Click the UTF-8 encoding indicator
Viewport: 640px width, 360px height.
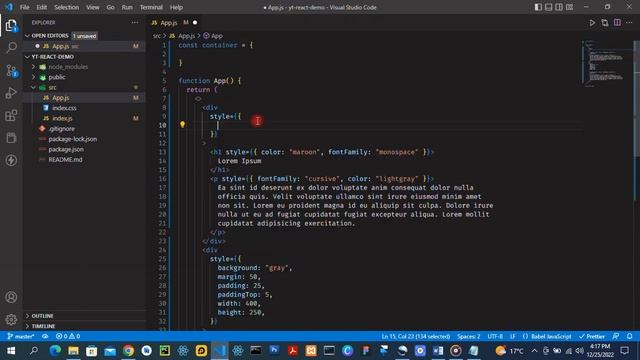[495, 336]
